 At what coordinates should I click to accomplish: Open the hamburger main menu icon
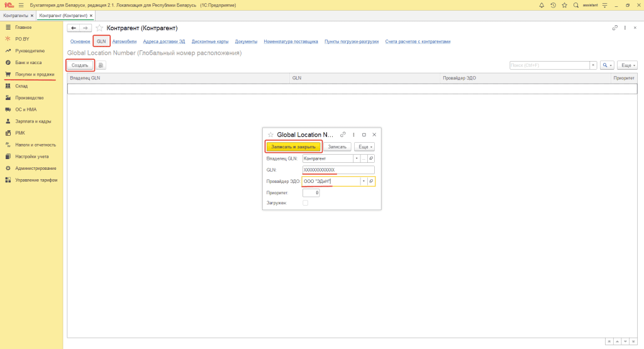(21, 5)
